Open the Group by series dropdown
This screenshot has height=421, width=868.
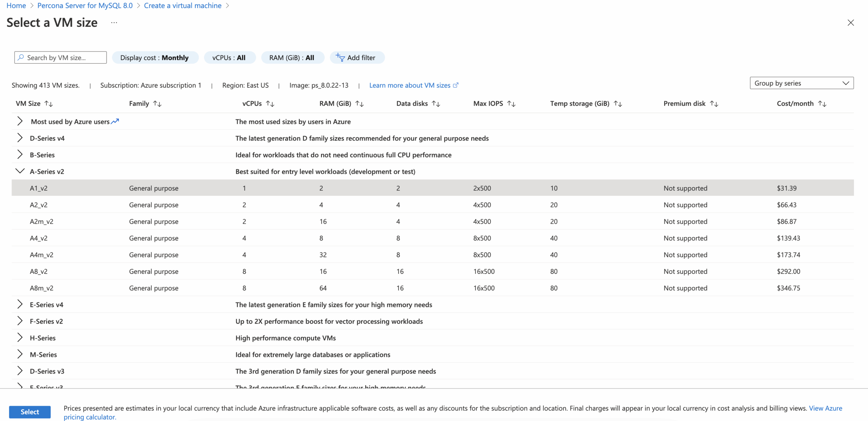point(801,83)
